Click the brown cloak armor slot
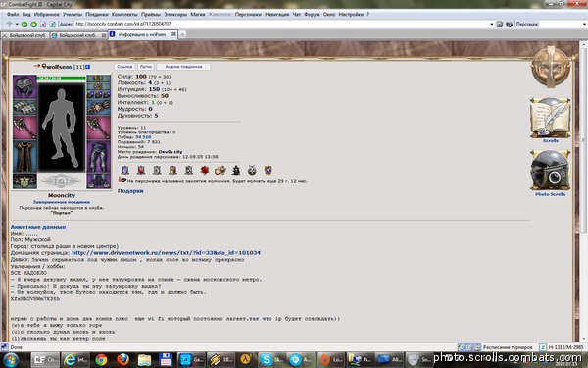Viewport: 588px width, 368px height. tap(24, 156)
